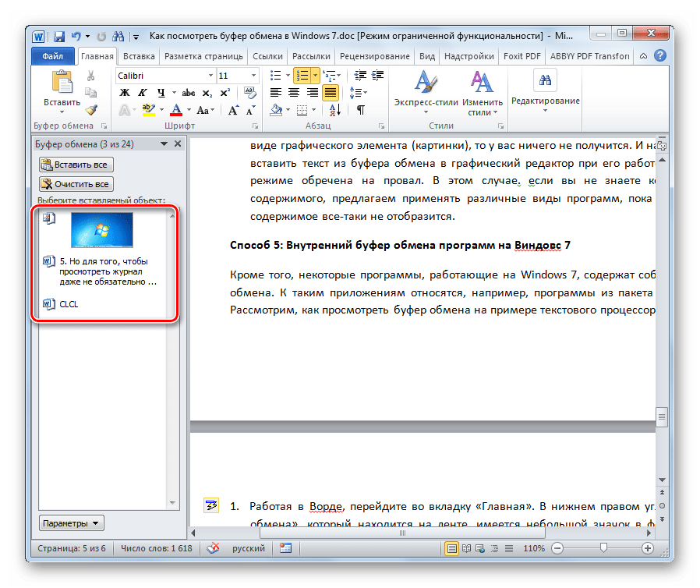700x588 pixels.
Task: Click the Redo icon in the title bar
Action: coord(101,36)
